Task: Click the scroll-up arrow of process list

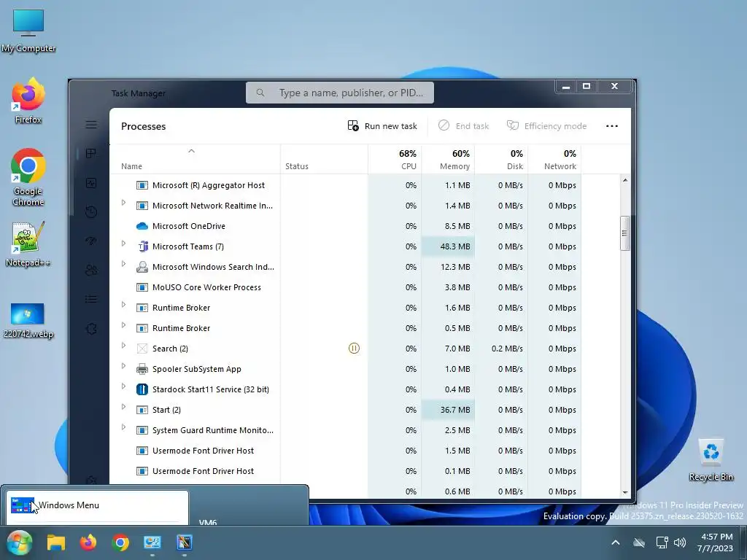Action: 625,181
